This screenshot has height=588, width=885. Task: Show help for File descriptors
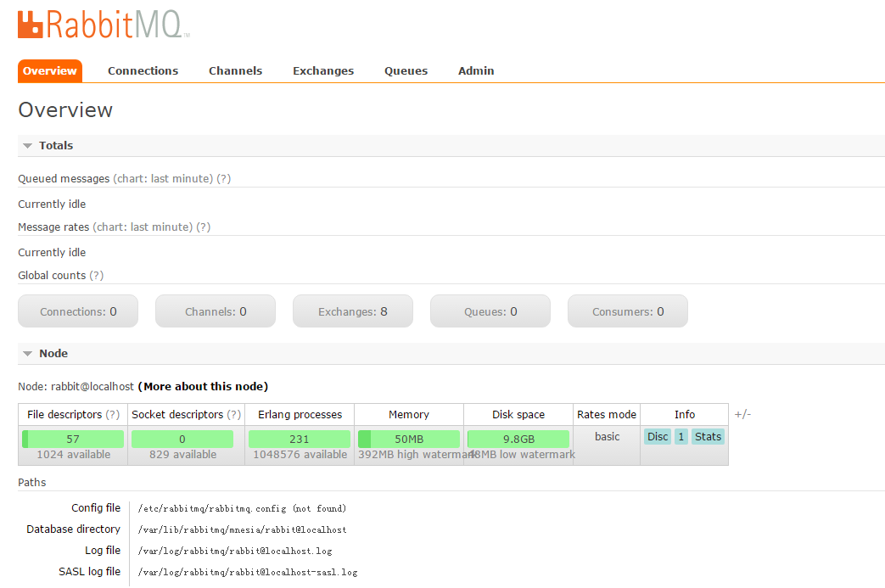tap(113, 415)
